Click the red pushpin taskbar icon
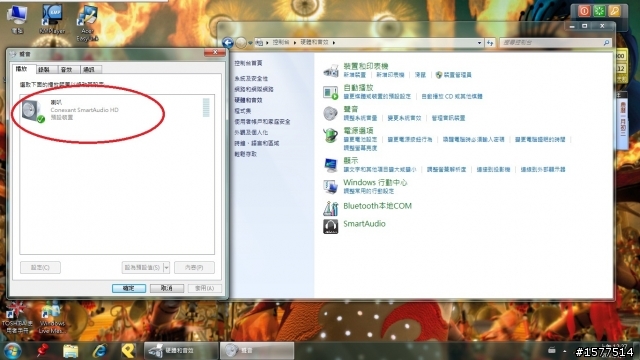This screenshot has width=640, height=360. [x=42, y=351]
